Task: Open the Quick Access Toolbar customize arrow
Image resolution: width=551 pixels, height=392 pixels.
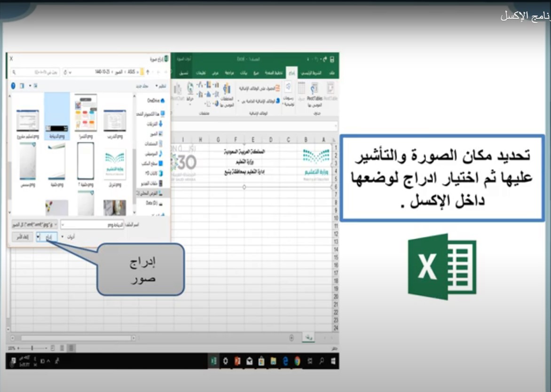Action: point(308,59)
